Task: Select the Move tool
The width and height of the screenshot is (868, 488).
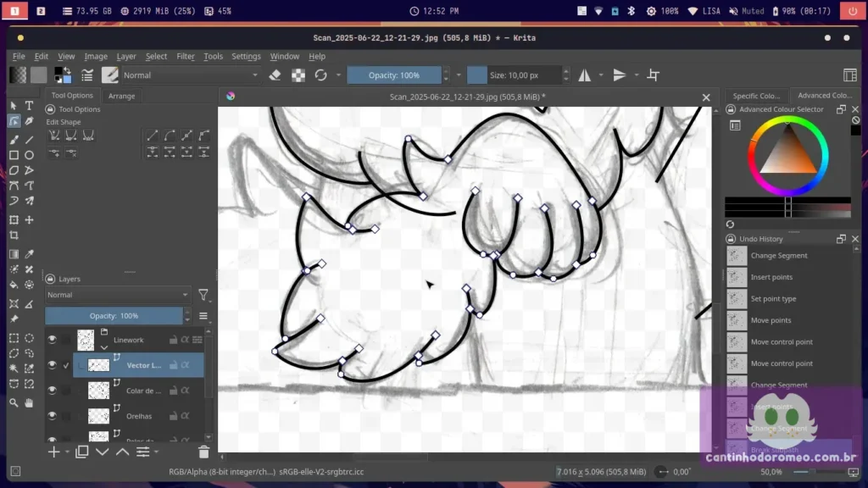Action: (x=30, y=220)
